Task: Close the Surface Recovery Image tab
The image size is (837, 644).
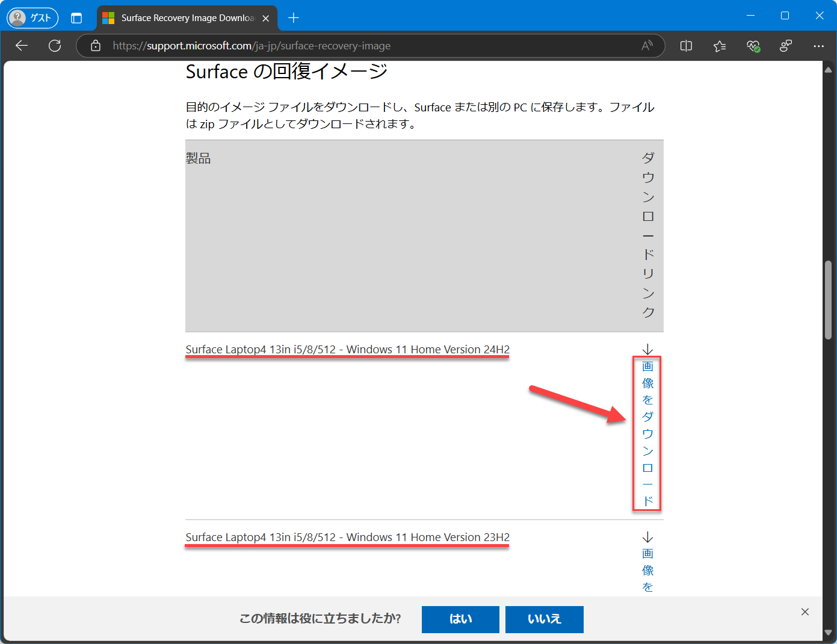Action: pos(266,18)
